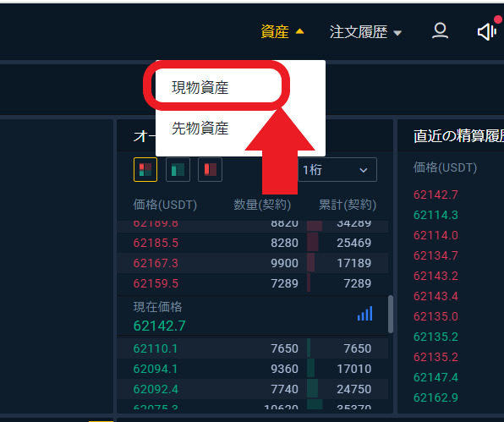
Task: Click the ask price 62185.5 row
Action: click(x=252, y=243)
